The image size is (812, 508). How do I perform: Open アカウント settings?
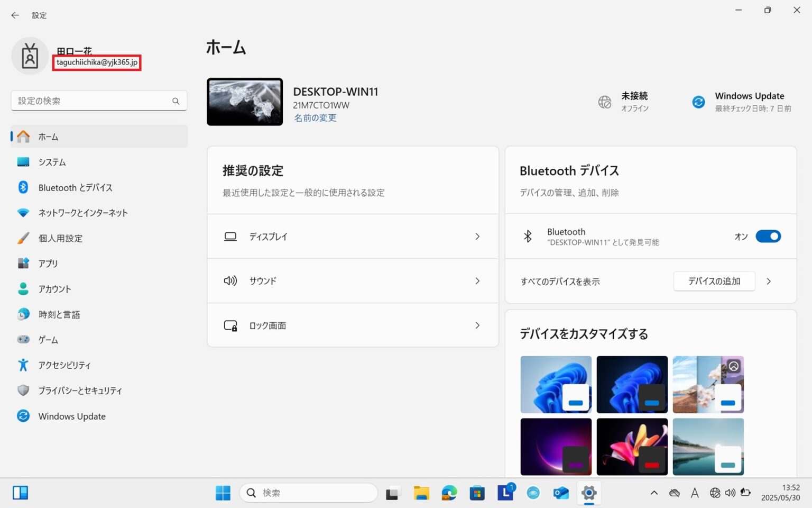click(54, 289)
